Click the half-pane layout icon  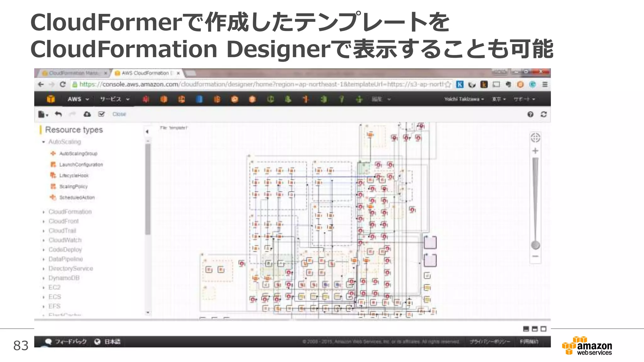tap(535, 329)
